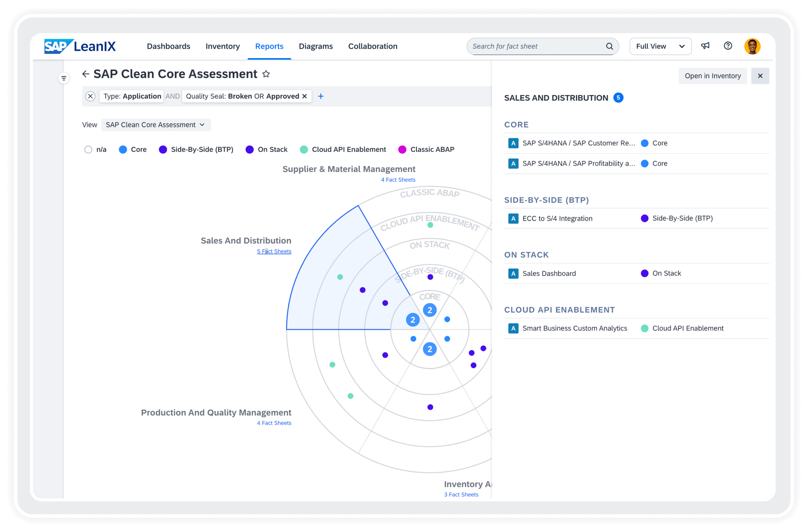The image size is (808, 532).
Task: Click the Application icon next to ECC to S/4 Integration
Action: (x=513, y=218)
